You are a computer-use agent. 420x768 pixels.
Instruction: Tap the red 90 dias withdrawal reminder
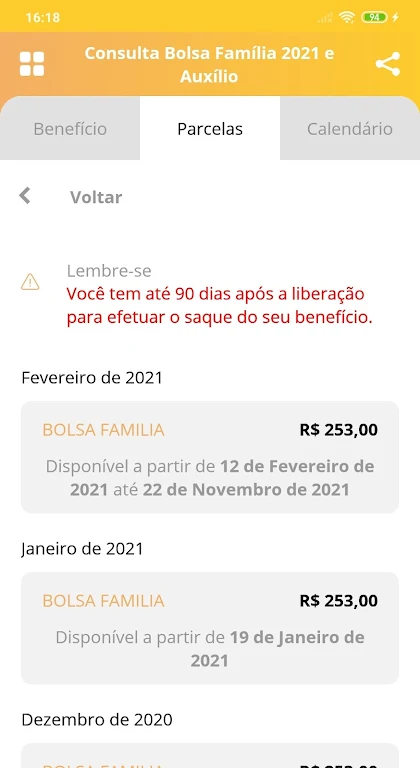tap(220, 306)
